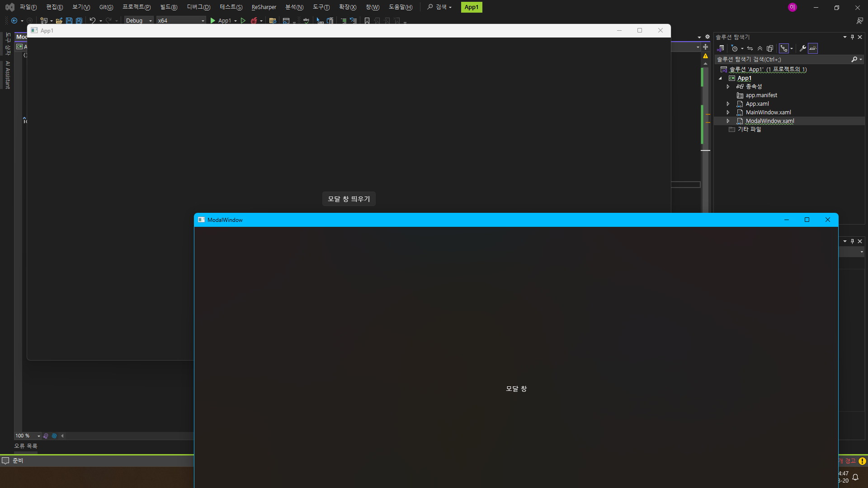
Task: Select app.manifest in Solution Explorer
Action: 761,95
